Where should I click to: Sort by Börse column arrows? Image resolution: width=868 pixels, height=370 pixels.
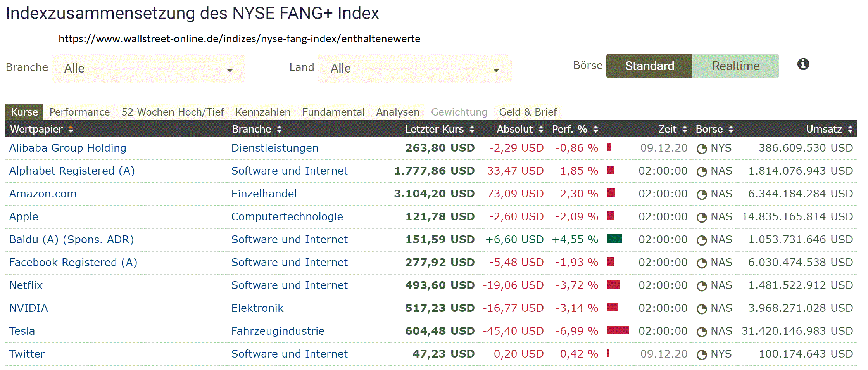731,130
